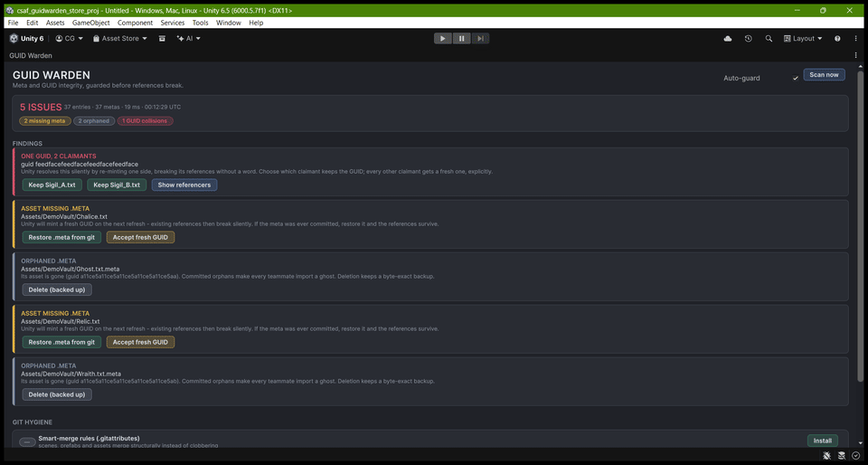Toggle the Auto-guard checkbox

pos(796,78)
